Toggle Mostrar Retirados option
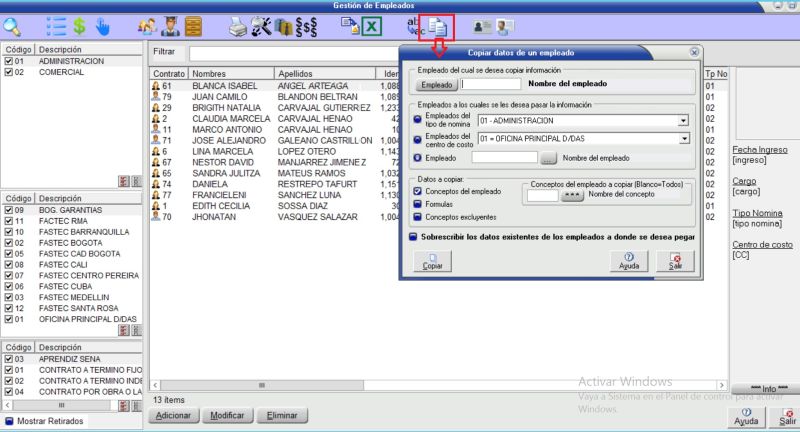The width and height of the screenshot is (800, 432). 9,421
